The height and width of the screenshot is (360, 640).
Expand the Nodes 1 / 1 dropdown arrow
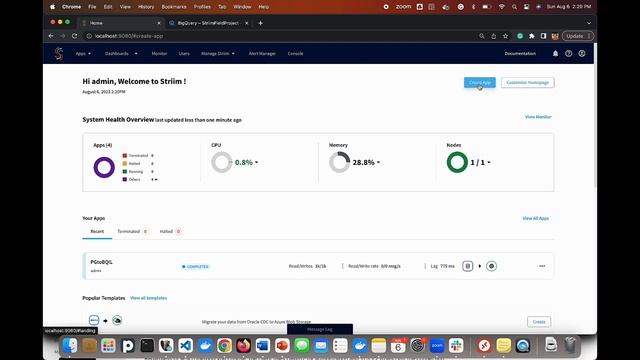tap(489, 162)
